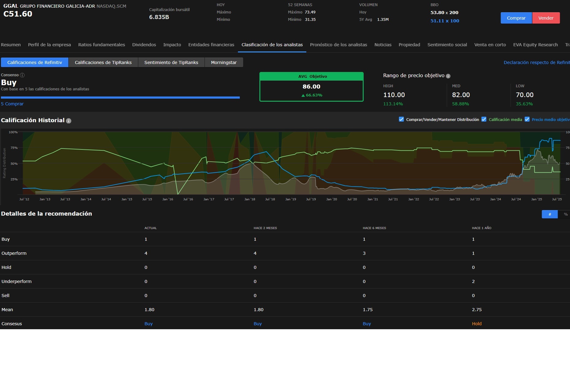Select the Morningstar sub-tab
Image resolution: width=570 pixels, height=392 pixels.
(x=224, y=62)
